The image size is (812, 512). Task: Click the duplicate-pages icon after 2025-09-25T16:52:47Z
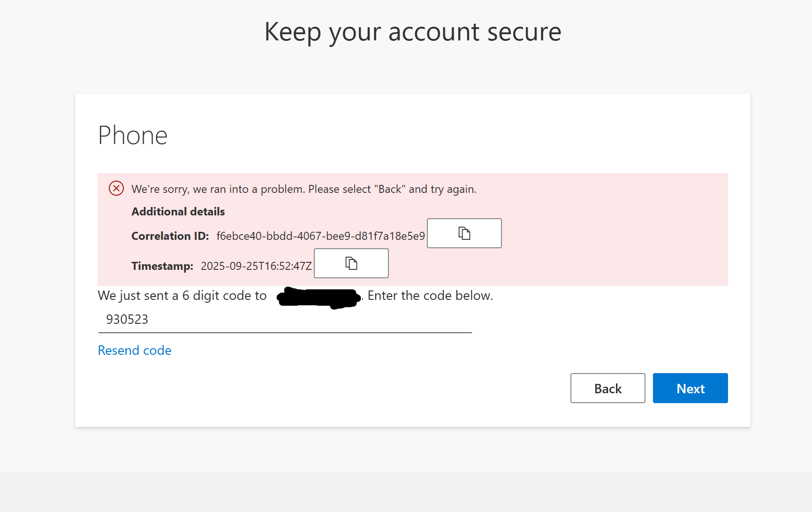(351, 263)
